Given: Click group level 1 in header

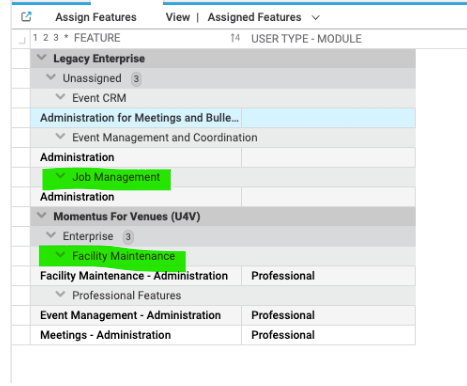Looking at the screenshot, I should click(35, 38).
